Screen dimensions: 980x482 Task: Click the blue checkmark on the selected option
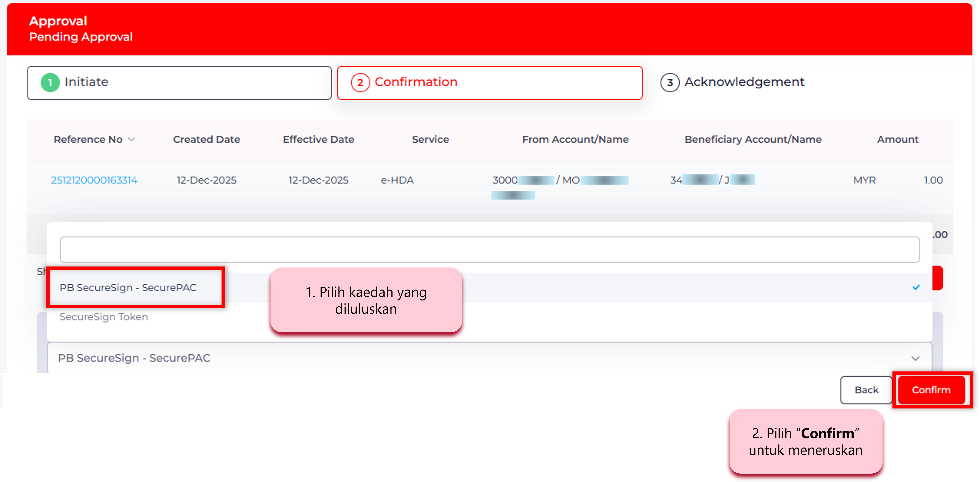pos(916,287)
